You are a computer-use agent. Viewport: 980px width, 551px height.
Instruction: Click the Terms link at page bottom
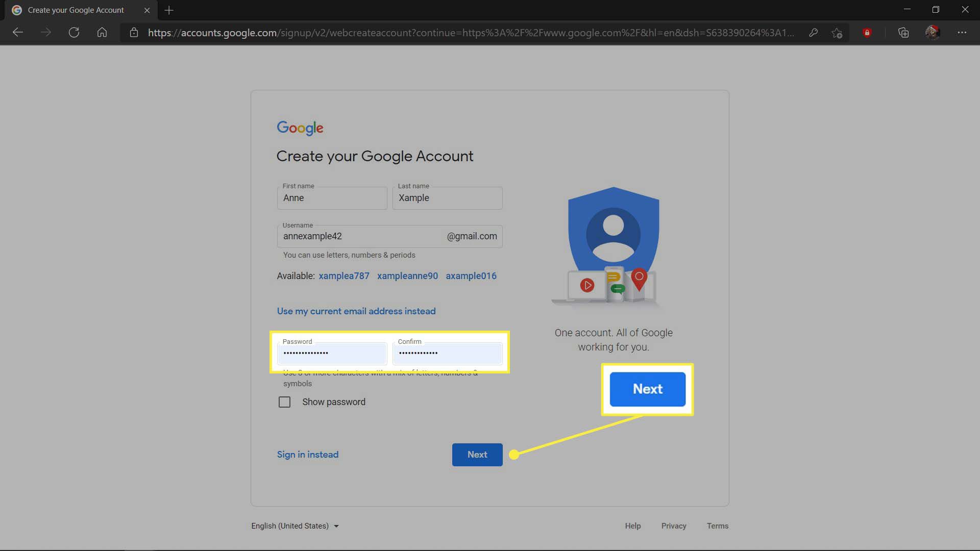tap(717, 525)
